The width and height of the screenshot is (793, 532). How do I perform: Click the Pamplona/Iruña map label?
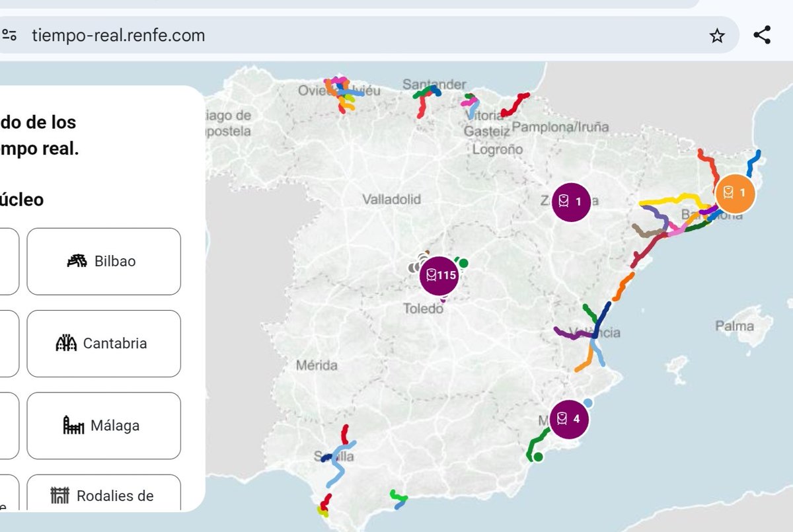click(x=560, y=126)
